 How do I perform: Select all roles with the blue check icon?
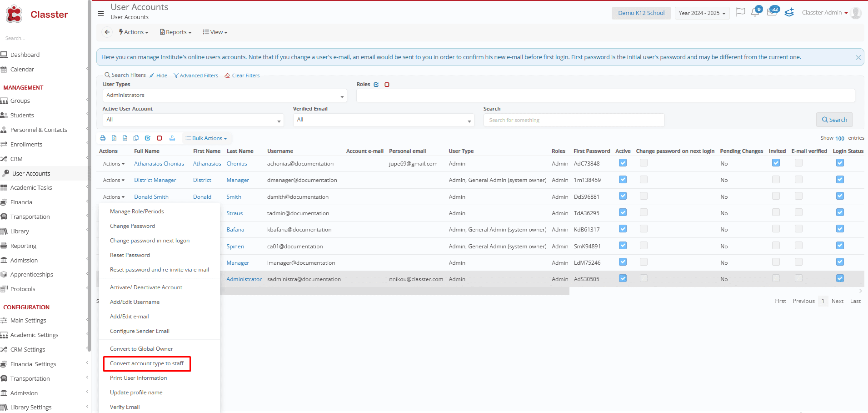click(x=376, y=85)
